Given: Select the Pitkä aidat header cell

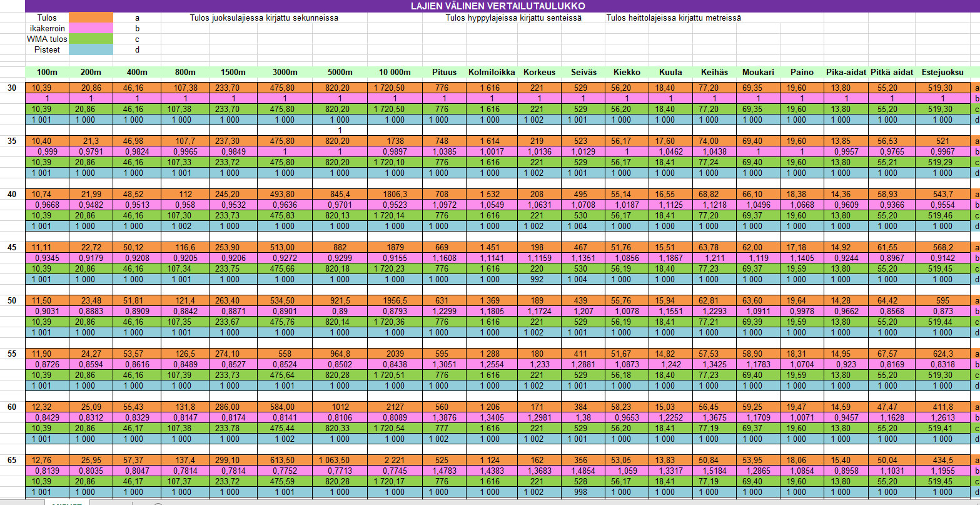Looking at the screenshot, I should click(x=891, y=72).
